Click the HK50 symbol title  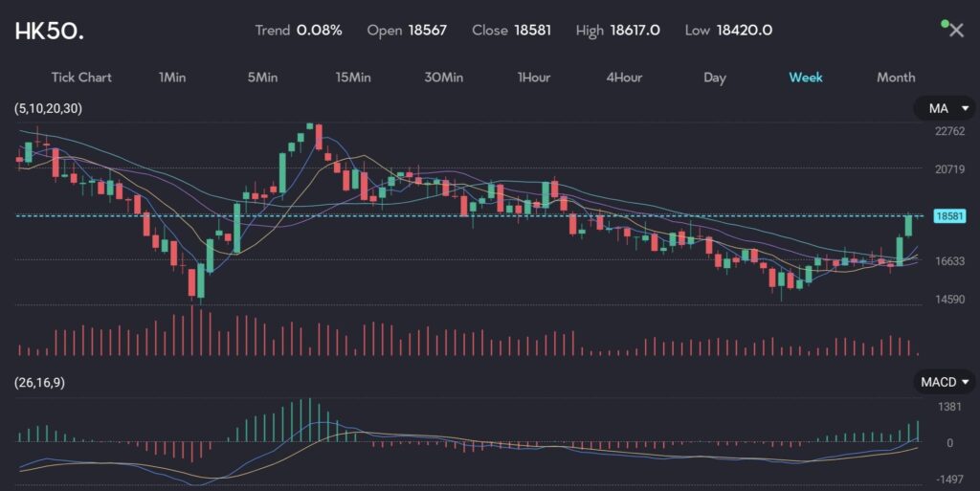pos(49,31)
